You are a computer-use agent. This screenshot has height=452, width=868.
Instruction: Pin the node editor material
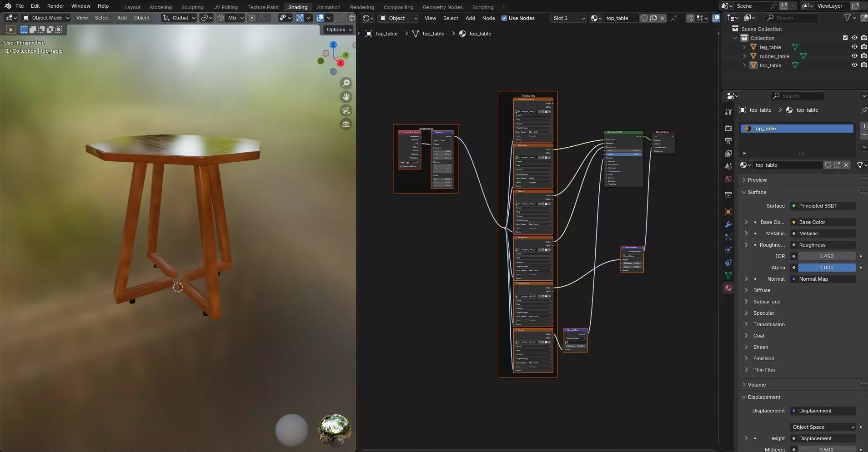674,18
